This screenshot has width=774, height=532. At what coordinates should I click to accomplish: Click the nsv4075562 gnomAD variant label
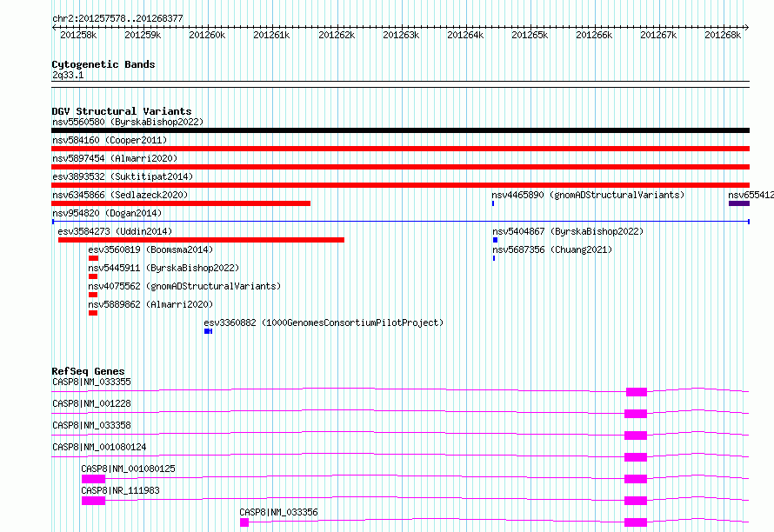(x=184, y=286)
